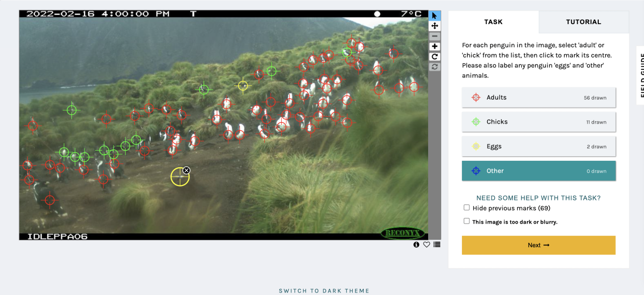Click the zoom in plus button
Viewport: 644px width, 295px height.
435,46
